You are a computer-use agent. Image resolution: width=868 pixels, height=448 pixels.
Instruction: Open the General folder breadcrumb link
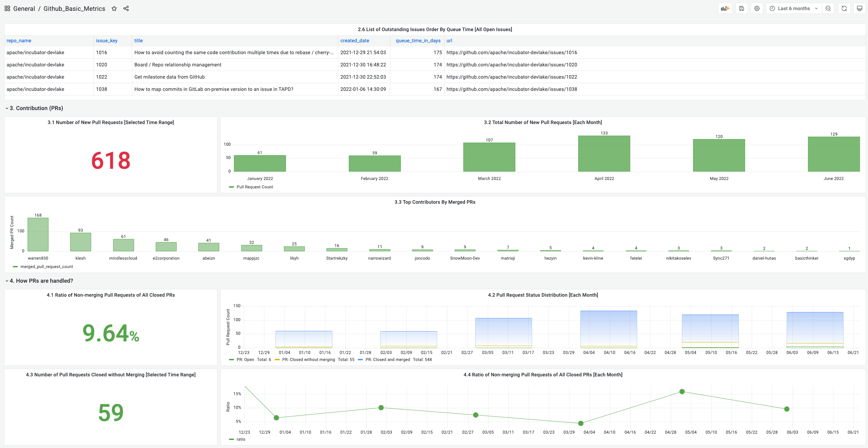click(24, 8)
